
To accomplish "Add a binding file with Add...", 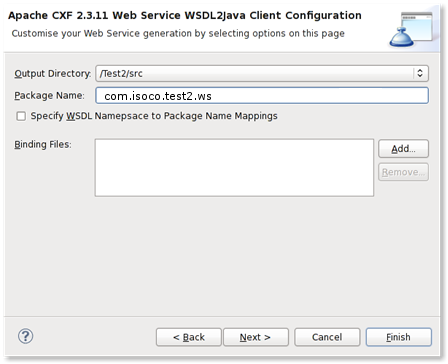I will point(403,149).
